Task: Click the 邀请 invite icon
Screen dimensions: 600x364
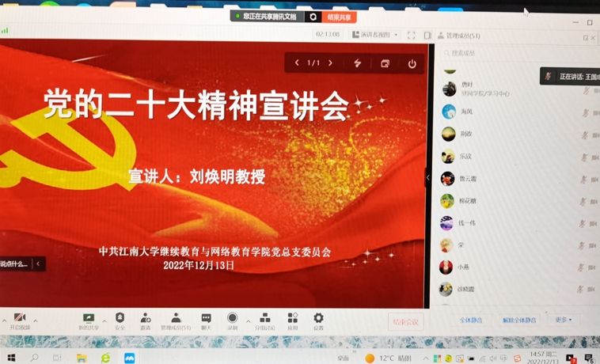Action: 146,320
